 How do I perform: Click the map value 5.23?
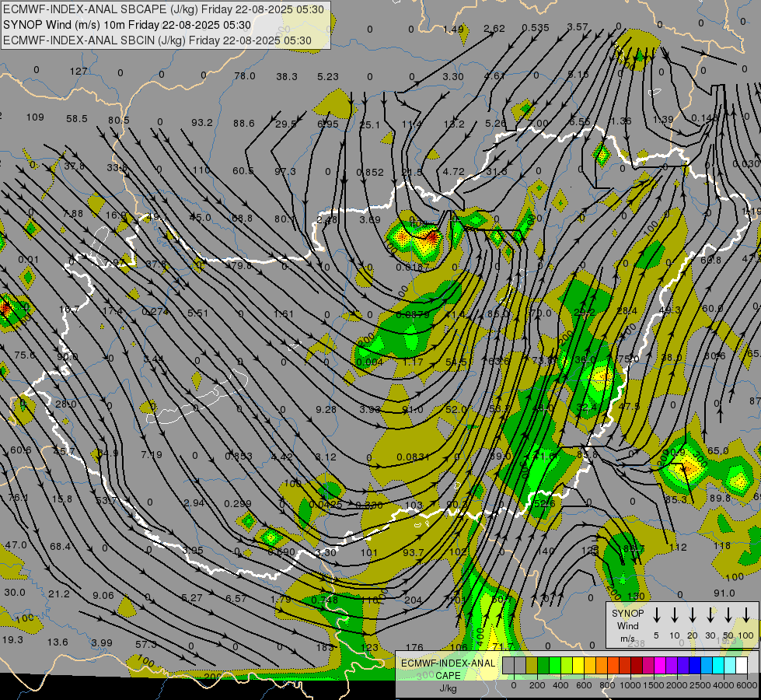pos(327,76)
